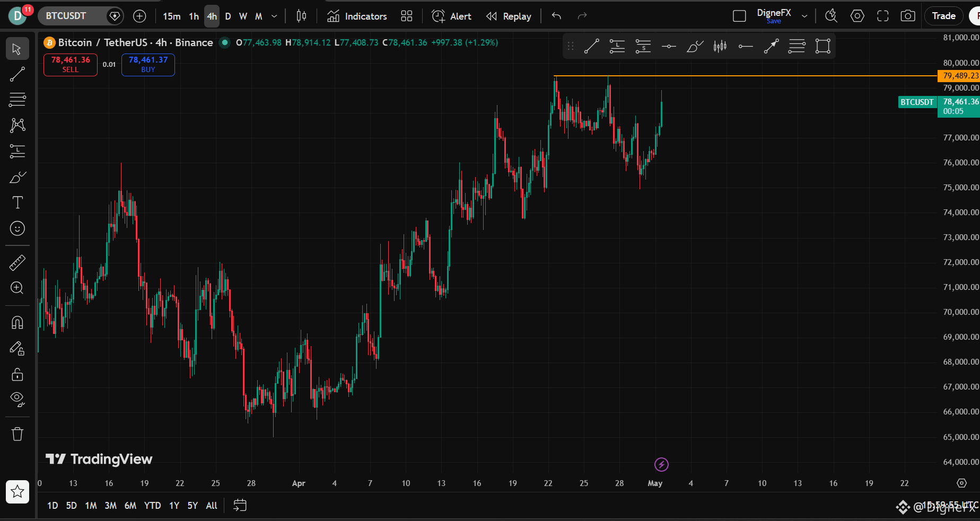Pick the brush tool in floating favorites toolbar
Viewport: 980px width, 521px height.
tap(695, 47)
